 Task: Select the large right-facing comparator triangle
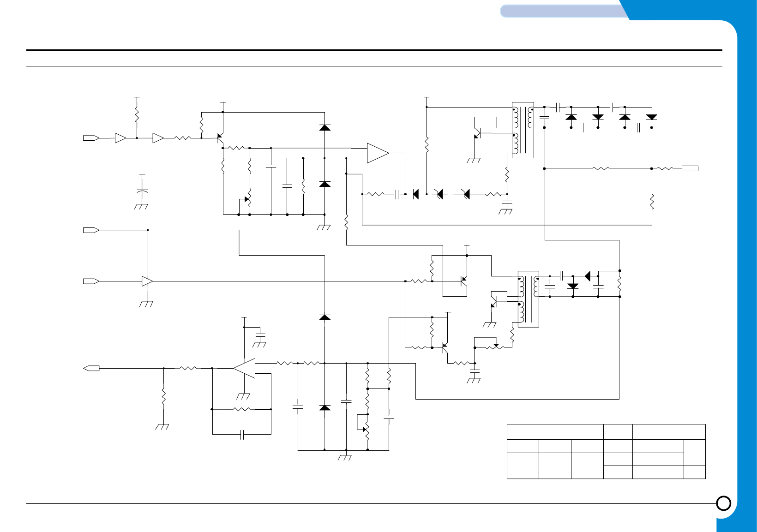[378, 153]
